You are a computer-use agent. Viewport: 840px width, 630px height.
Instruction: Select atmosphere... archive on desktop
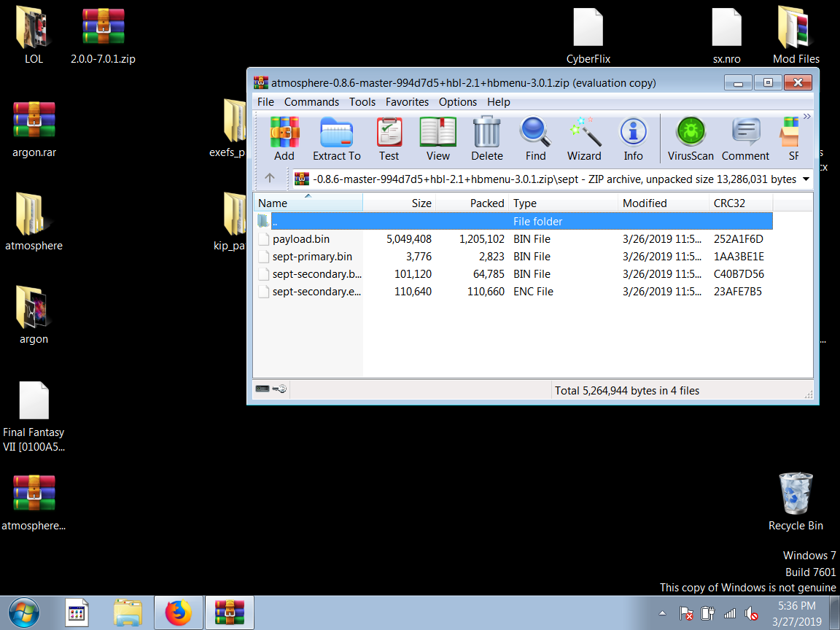34,502
